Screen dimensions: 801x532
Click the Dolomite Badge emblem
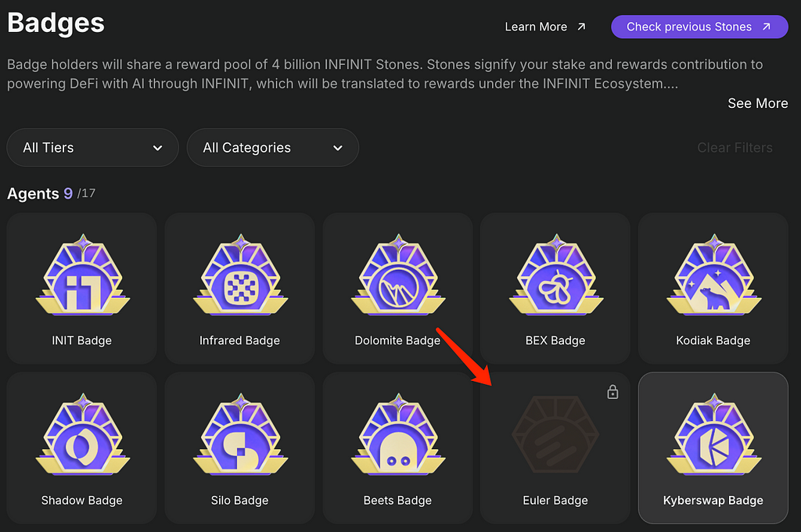coord(398,275)
